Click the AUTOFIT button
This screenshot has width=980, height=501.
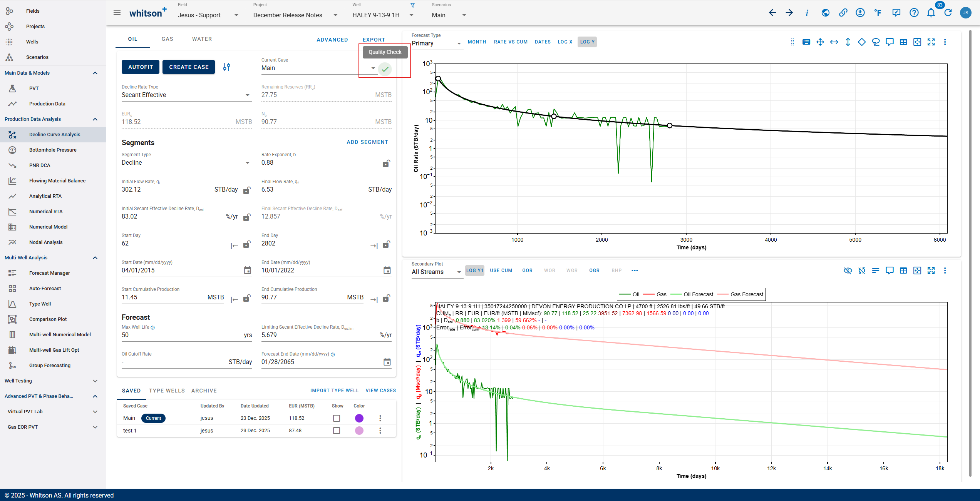point(140,67)
